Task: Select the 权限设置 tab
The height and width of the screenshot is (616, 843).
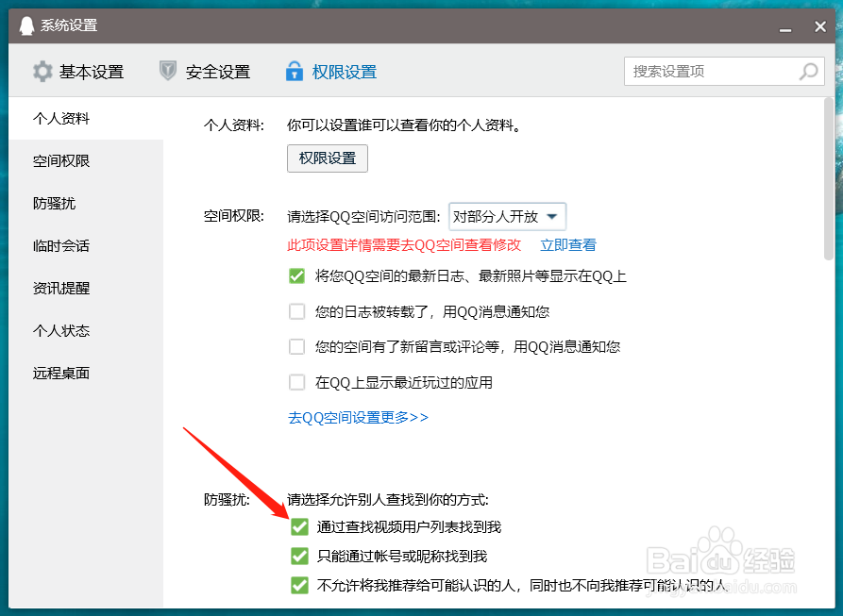Action: click(331, 72)
